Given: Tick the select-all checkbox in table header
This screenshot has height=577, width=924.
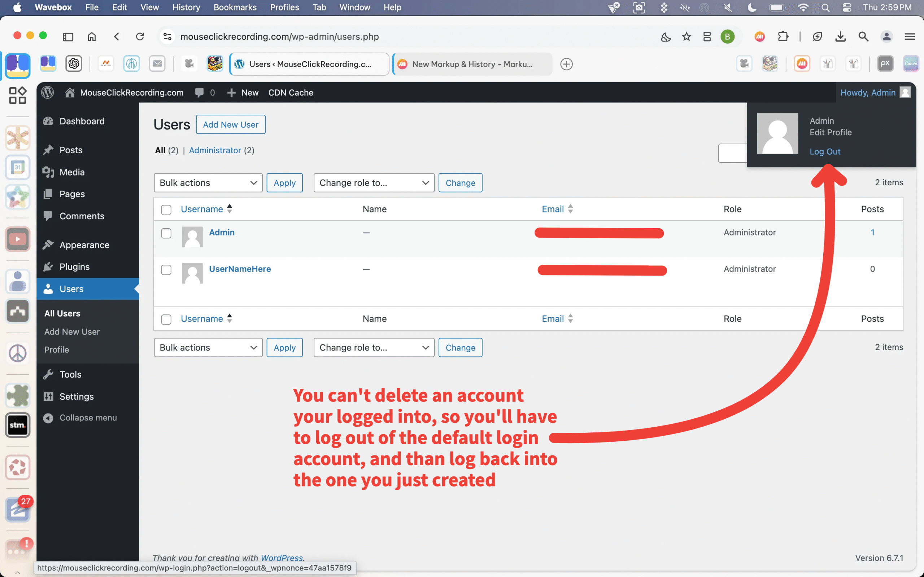Looking at the screenshot, I should pyautogui.click(x=166, y=210).
